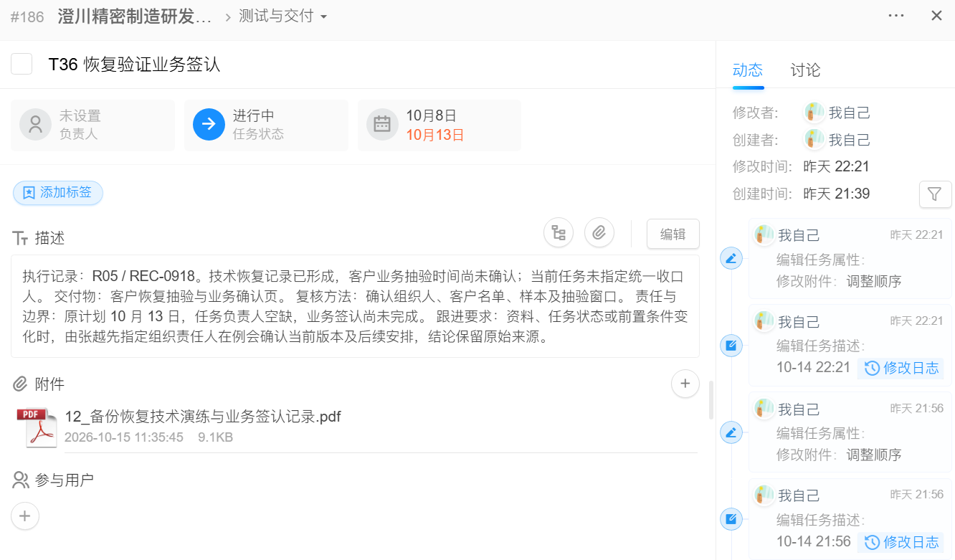Change task status from 进行中

(266, 125)
